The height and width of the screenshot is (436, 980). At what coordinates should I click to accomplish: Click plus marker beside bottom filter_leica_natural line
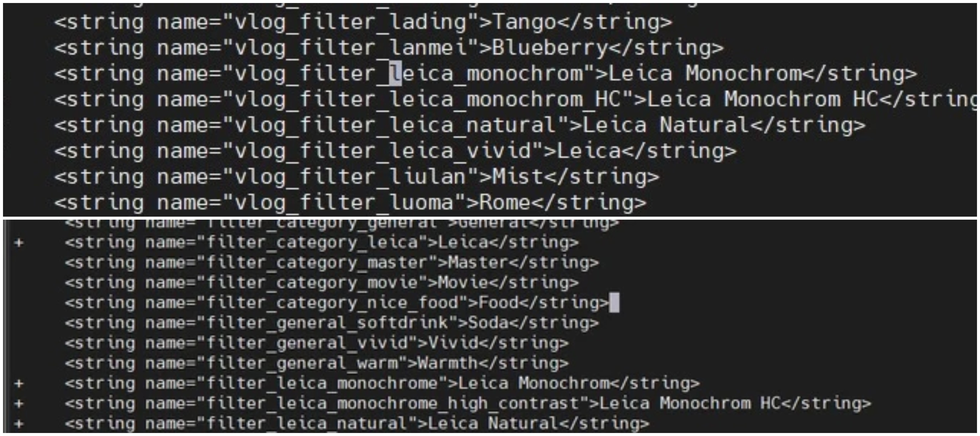pyautogui.click(x=19, y=423)
